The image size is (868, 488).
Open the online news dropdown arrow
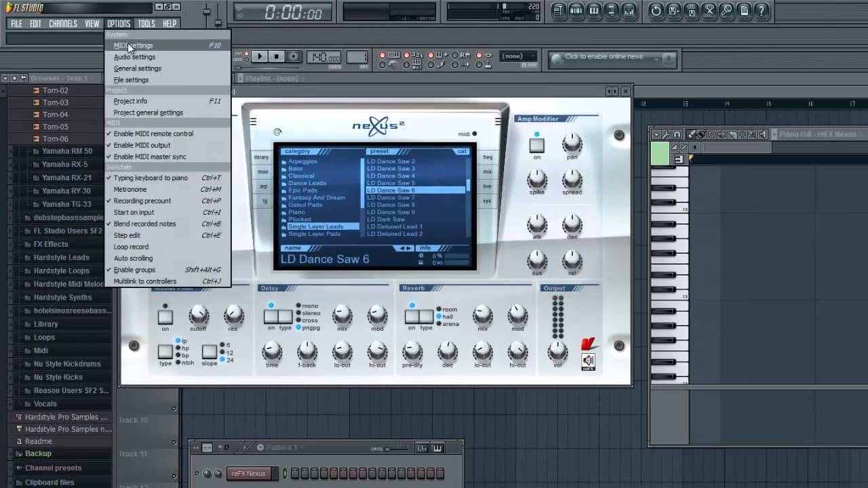(x=655, y=59)
